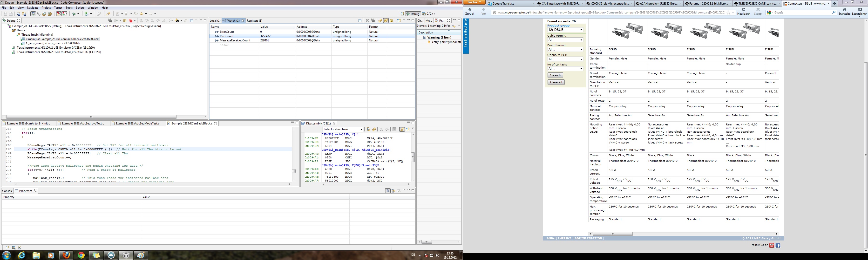The height and width of the screenshot is (260, 868).
Task: Toggle Continuous Refresh in Watch view
Action: click(x=386, y=21)
